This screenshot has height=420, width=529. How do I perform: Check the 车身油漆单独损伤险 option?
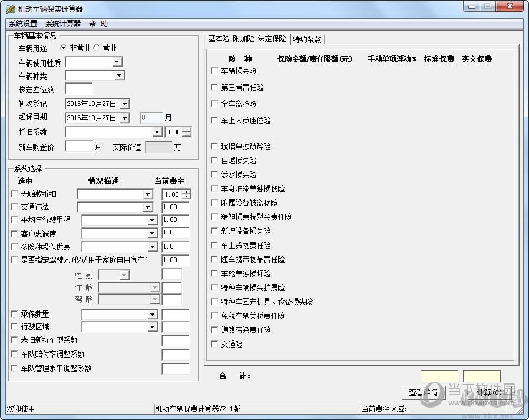pos(214,188)
